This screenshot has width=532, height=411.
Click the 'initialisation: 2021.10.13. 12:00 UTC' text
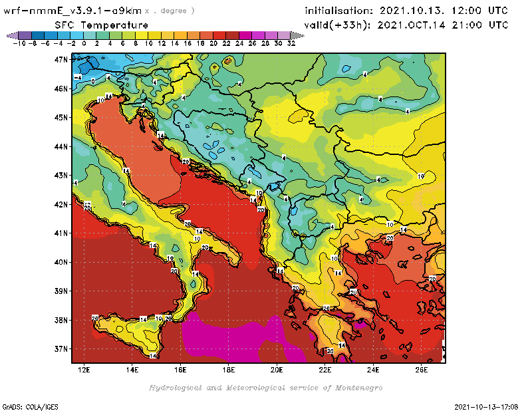coord(406,11)
